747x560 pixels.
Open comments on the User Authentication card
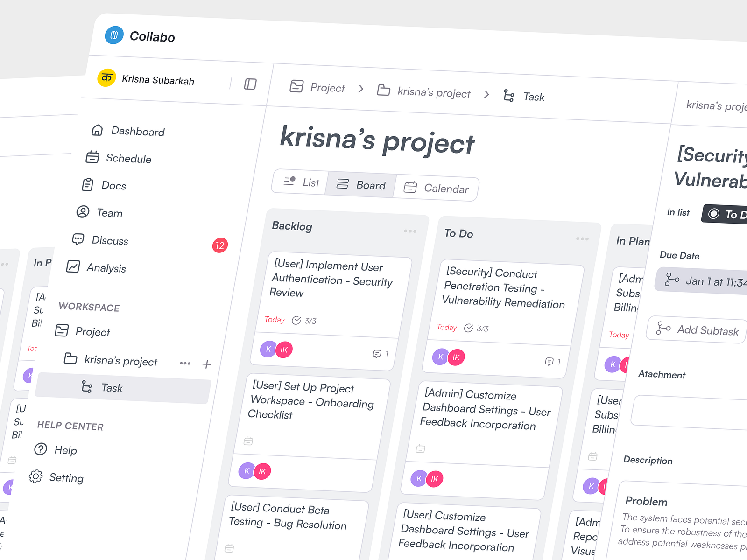point(378,354)
